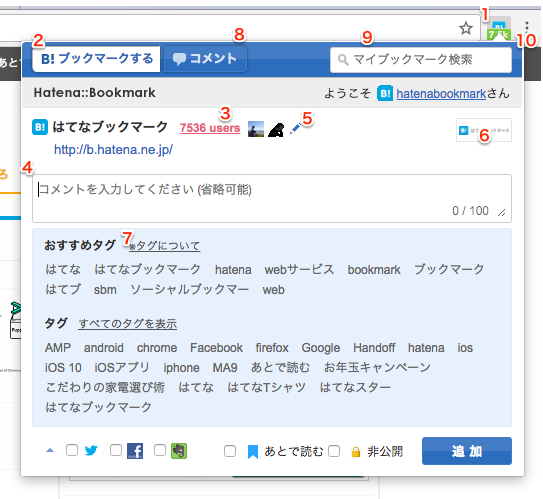Select the あとで読む tag
543x499 pixels.
tap(280, 367)
